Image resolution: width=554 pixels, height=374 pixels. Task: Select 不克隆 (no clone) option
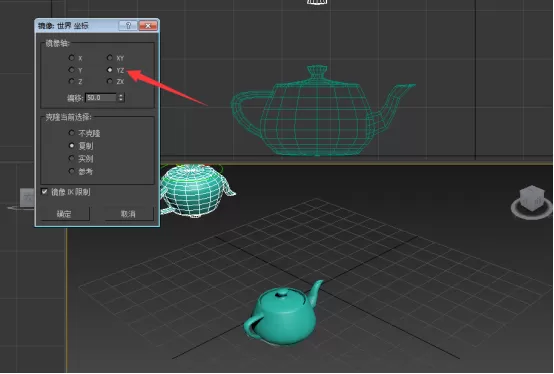72,133
